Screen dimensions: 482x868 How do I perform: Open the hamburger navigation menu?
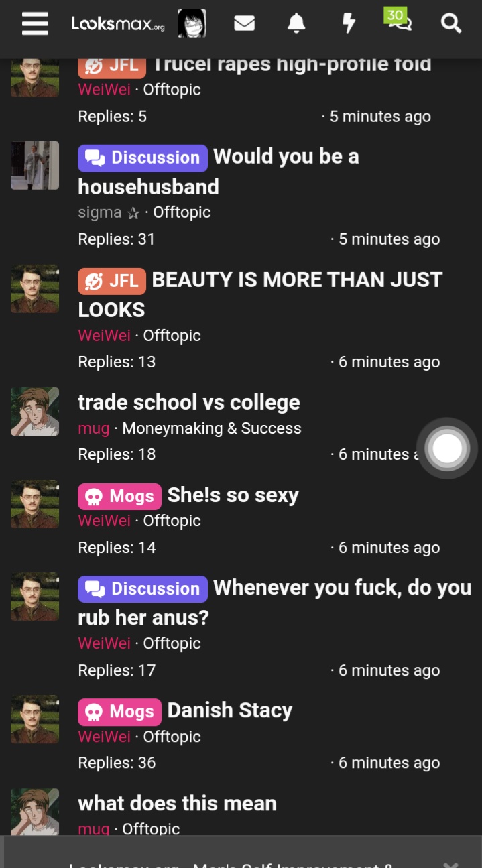coord(35,23)
